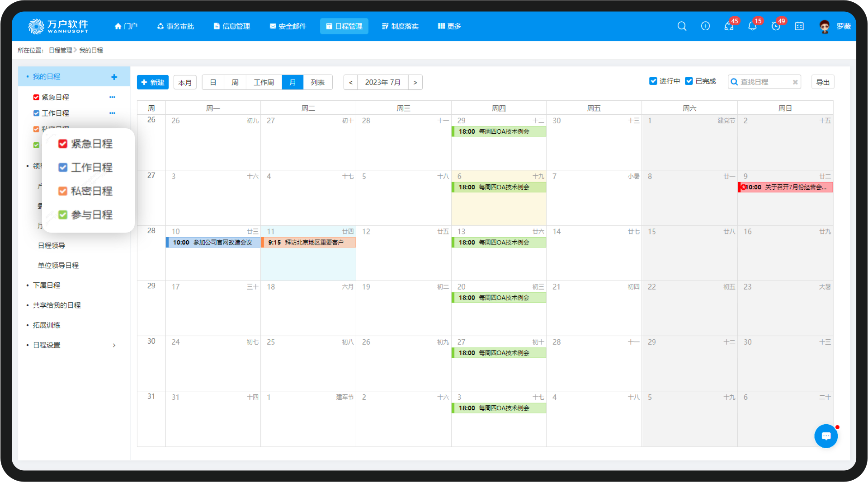This screenshot has height=482, width=868.
Task: Open the 安全邮件 menu
Action: (x=288, y=26)
